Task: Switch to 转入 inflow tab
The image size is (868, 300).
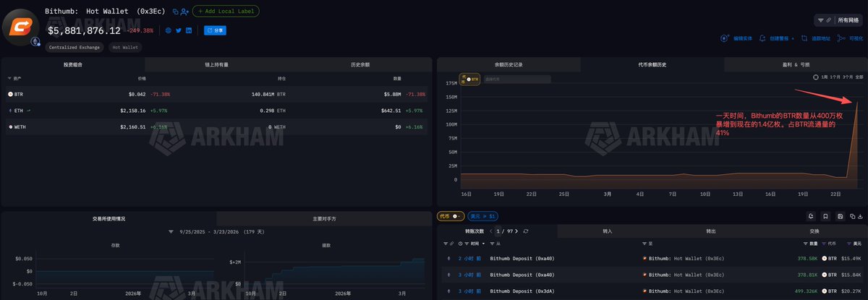Action: click(x=607, y=231)
